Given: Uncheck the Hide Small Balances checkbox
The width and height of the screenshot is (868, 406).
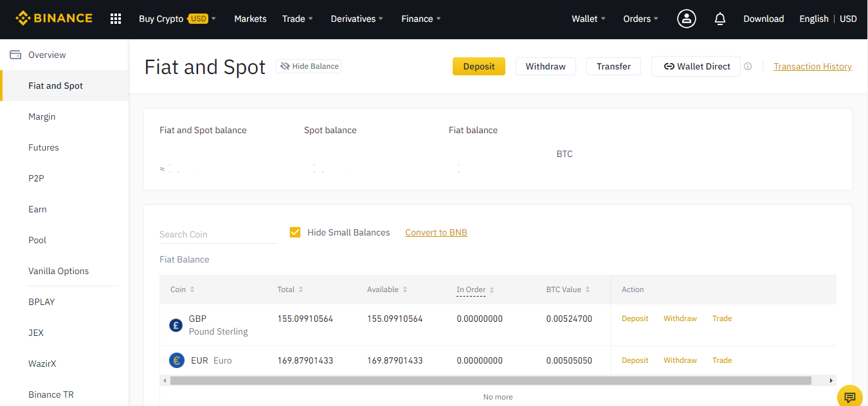Looking at the screenshot, I should point(295,232).
